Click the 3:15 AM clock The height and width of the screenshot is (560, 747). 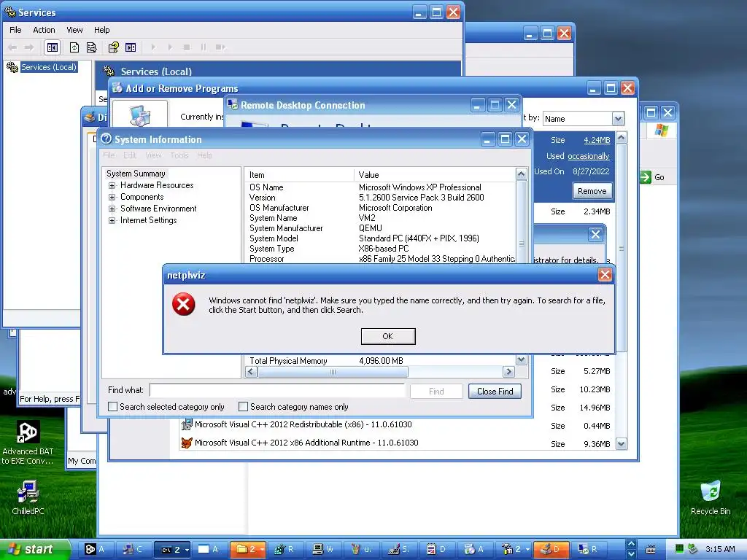pyautogui.click(x=720, y=549)
